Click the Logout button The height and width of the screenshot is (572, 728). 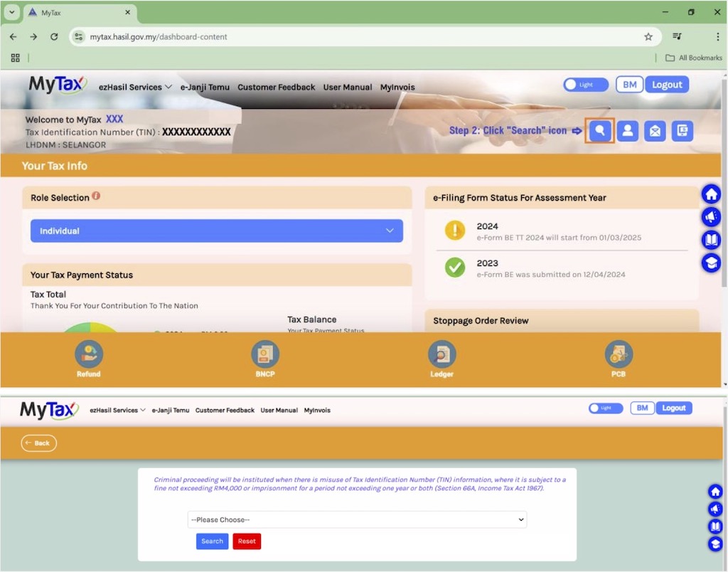pyautogui.click(x=667, y=84)
